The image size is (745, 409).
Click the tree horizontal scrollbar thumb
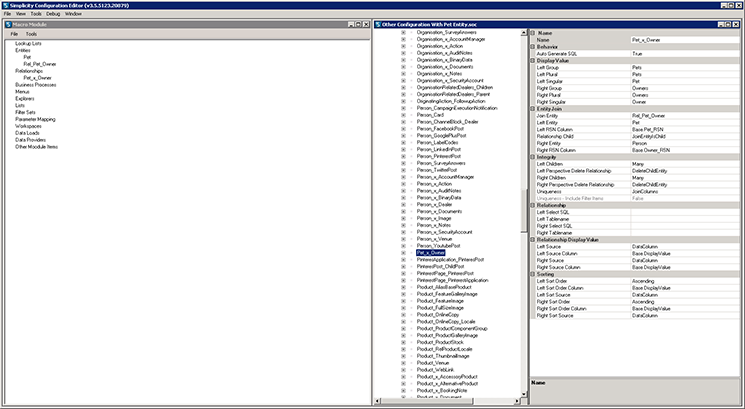(x=426, y=401)
